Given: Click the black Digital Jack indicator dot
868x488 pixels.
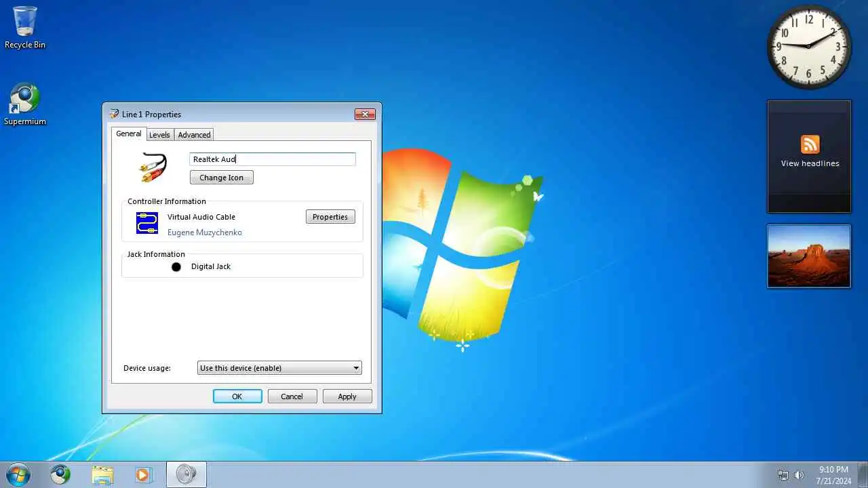Looking at the screenshot, I should tap(176, 267).
